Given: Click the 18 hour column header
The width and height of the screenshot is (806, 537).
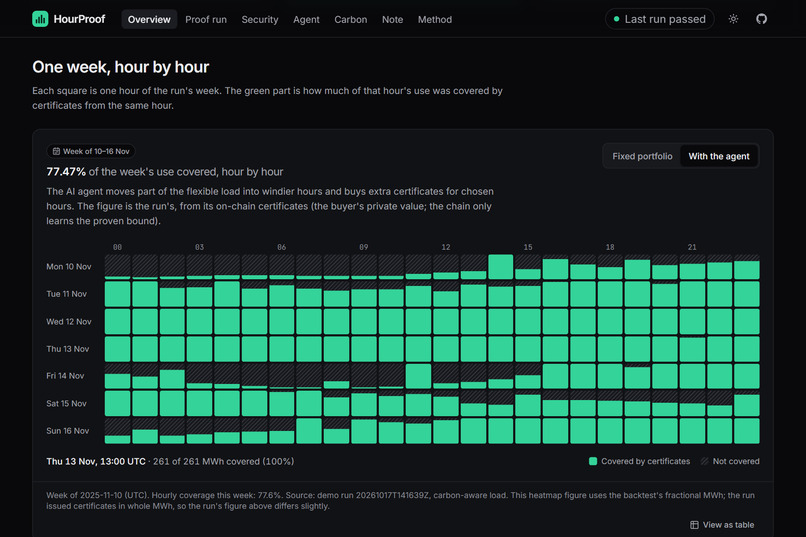Looking at the screenshot, I should (610, 247).
